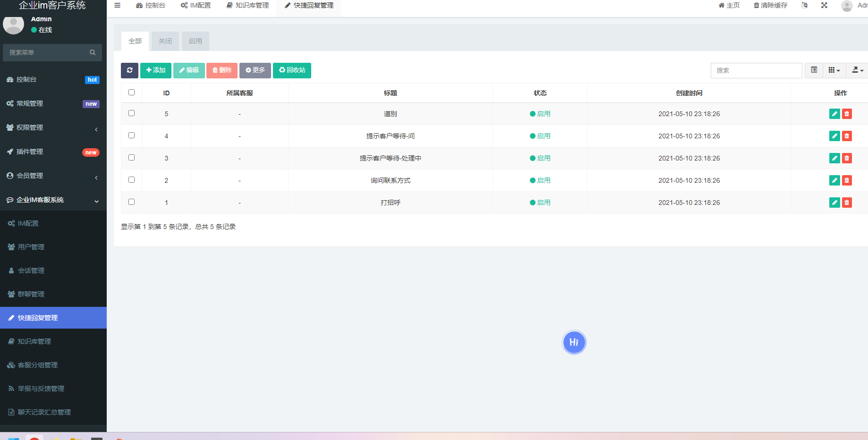Click the search magnifier in sidebar
Viewport: 868px width, 440px height.
[x=93, y=52]
